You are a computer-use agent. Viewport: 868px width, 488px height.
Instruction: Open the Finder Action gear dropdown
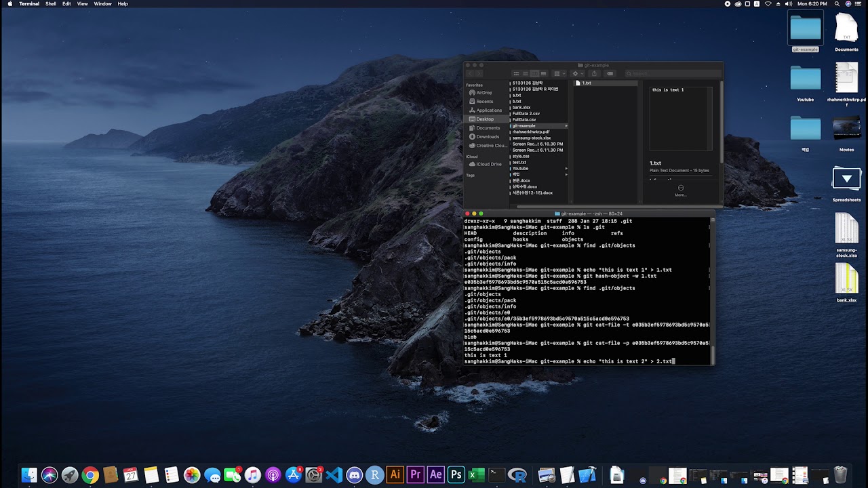577,74
